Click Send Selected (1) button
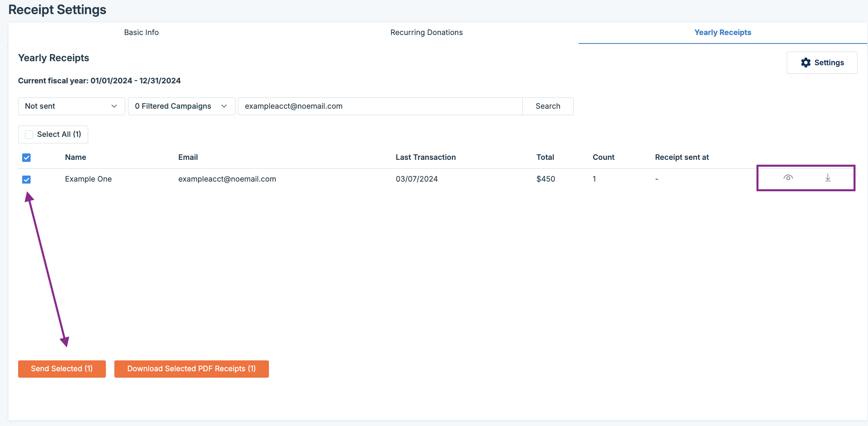 [62, 369]
